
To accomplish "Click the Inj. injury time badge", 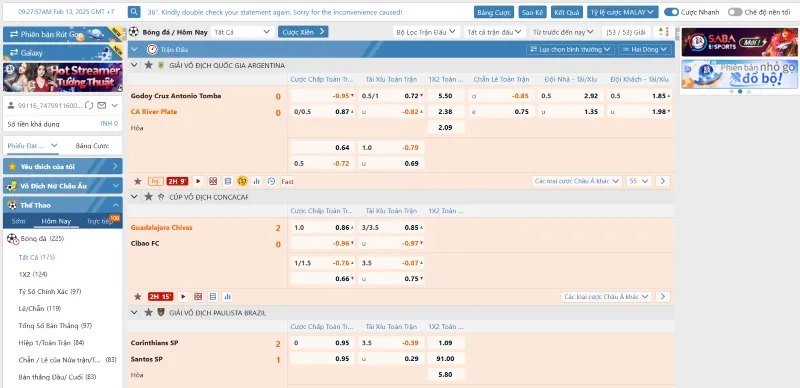I will 156,181.
